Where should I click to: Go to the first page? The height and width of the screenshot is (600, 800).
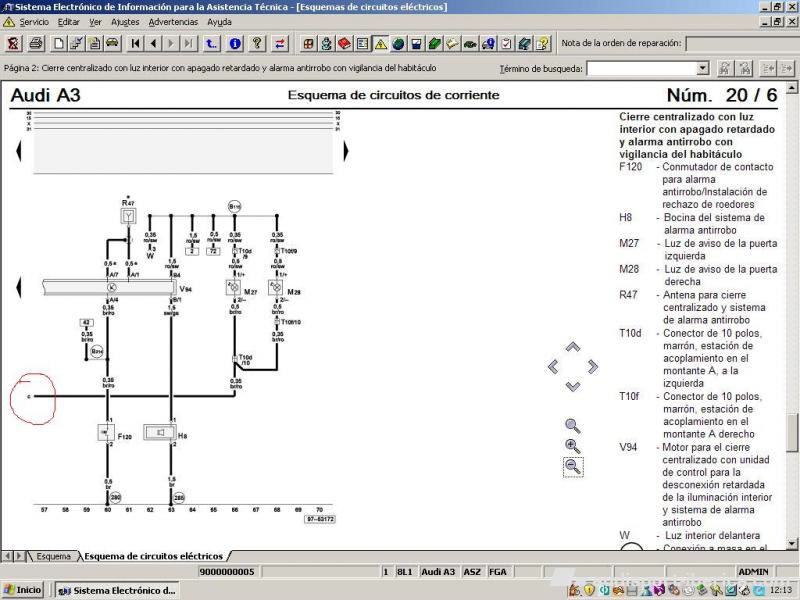coord(135,43)
